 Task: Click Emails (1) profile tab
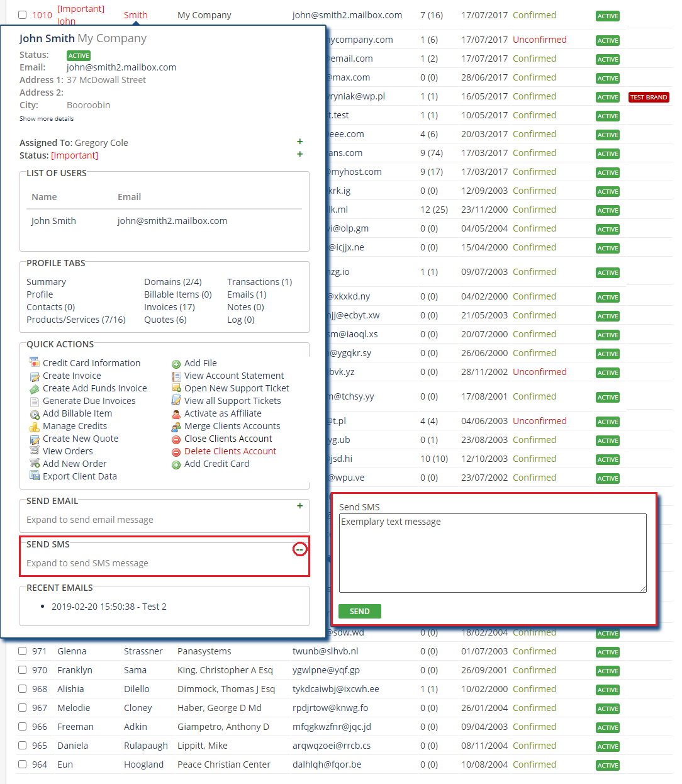(x=247, y=294)
